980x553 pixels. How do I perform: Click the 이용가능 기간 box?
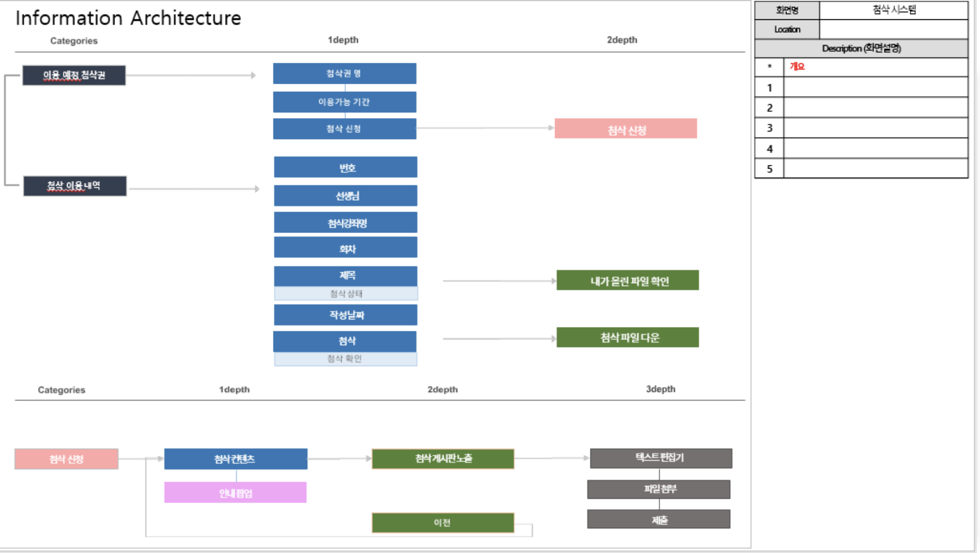(x=344, y=102)
